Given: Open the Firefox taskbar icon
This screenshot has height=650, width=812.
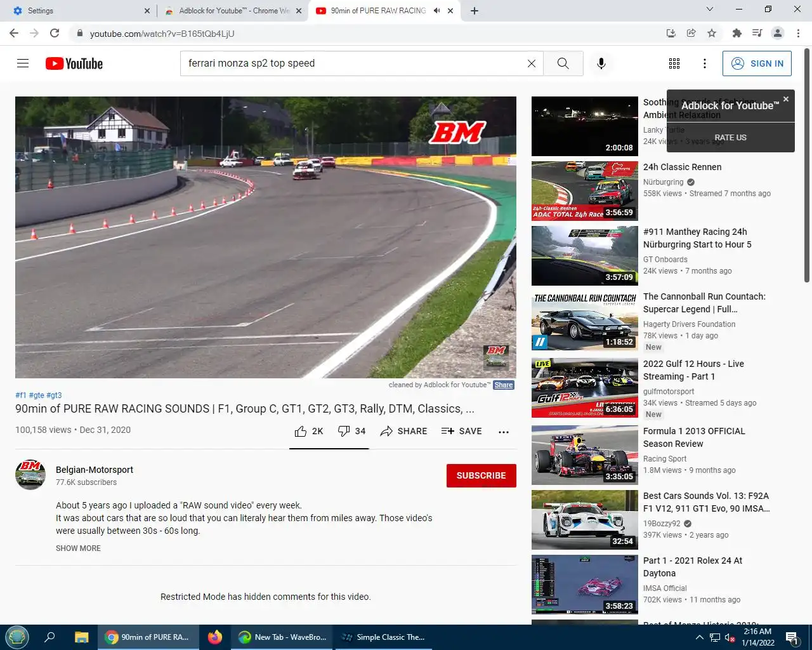Looking at the screenshot, I should tap(215, 637).
